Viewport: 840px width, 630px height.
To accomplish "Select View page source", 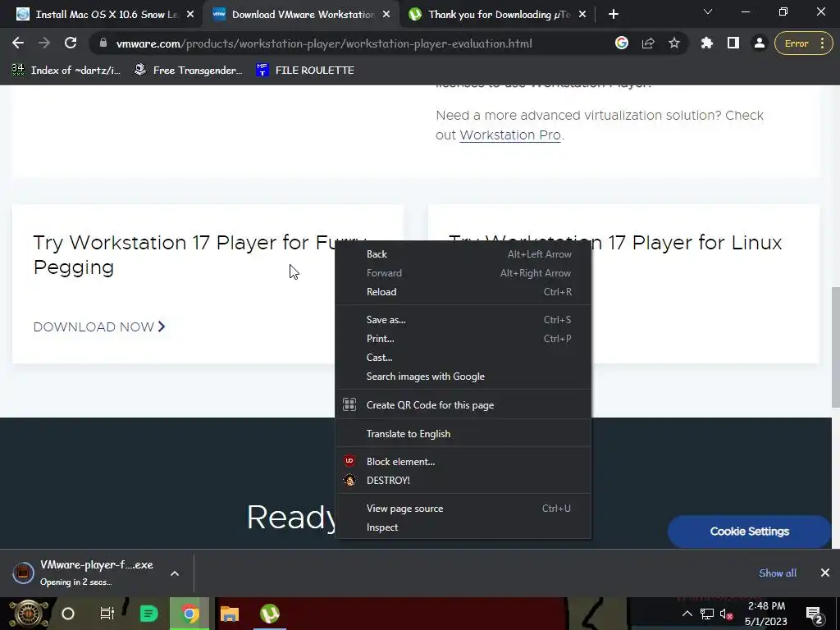I will pos(463,509).
